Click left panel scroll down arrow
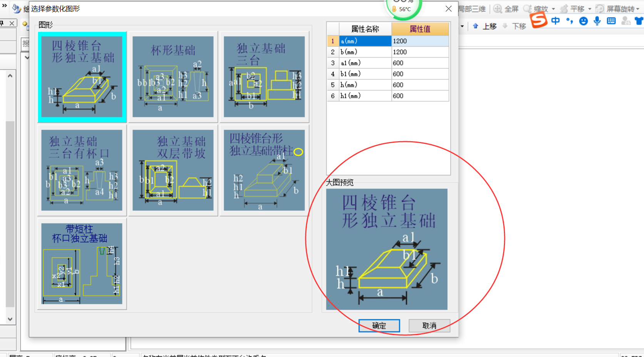The height and width of the screenshot is (357, 644). pyautogui.click(x=10, y=319)
